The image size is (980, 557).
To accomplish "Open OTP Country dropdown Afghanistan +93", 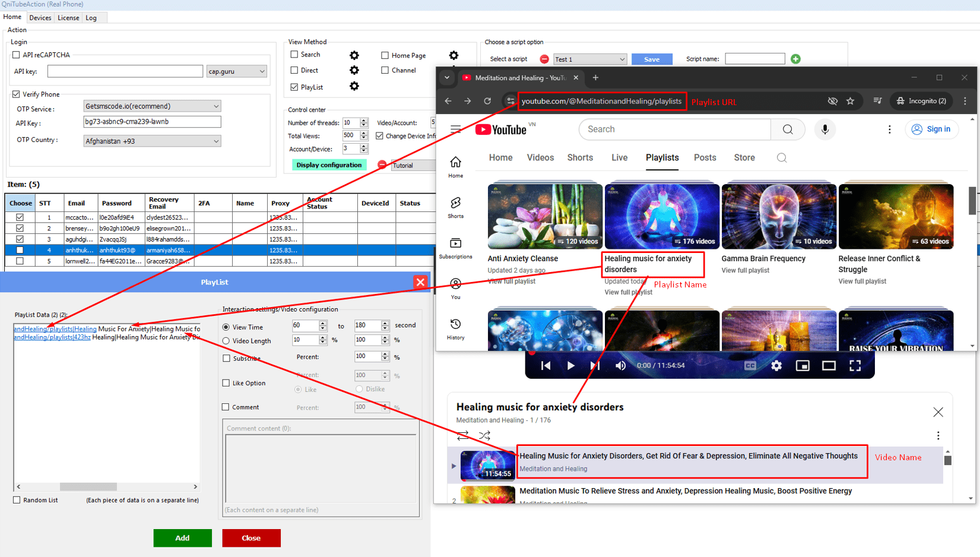I will coord(152,141).
